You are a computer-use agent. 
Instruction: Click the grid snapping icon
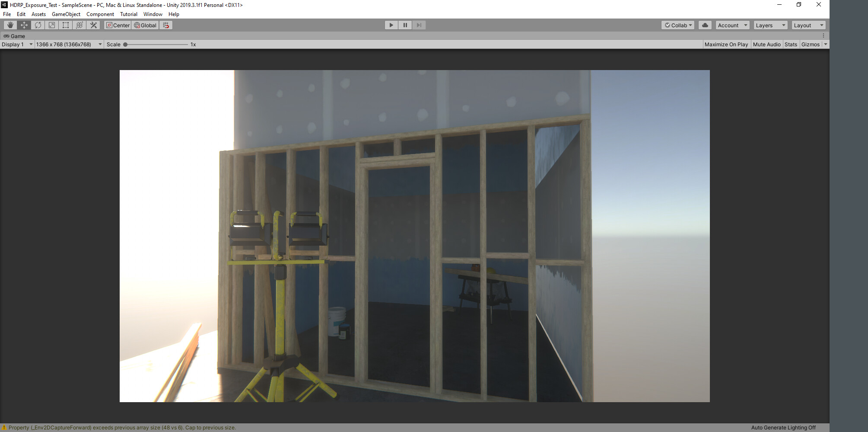[166, 25]
